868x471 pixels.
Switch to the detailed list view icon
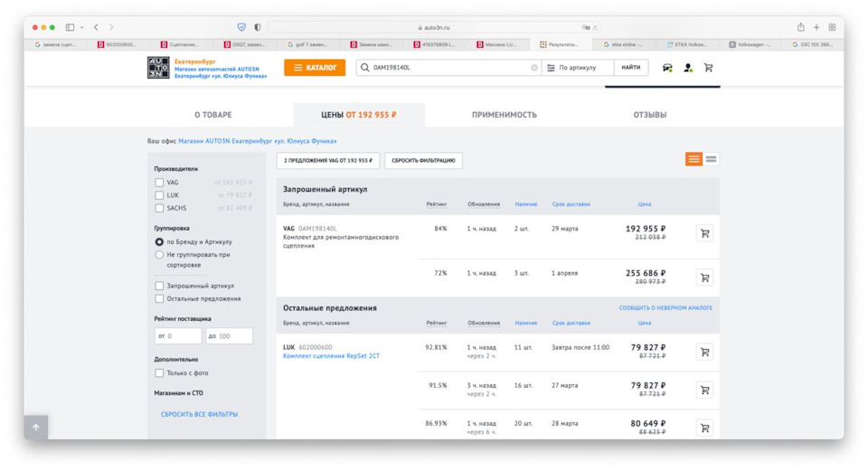point(693,159)
